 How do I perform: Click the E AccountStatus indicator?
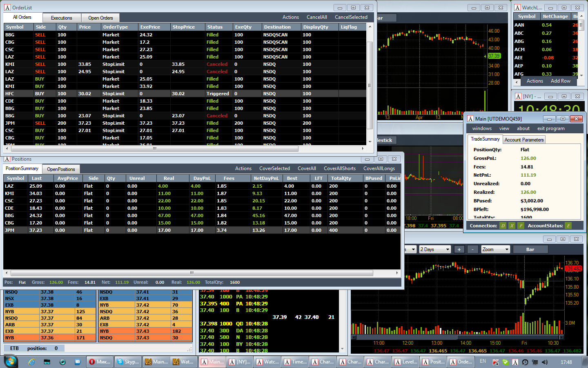(568, 226)
